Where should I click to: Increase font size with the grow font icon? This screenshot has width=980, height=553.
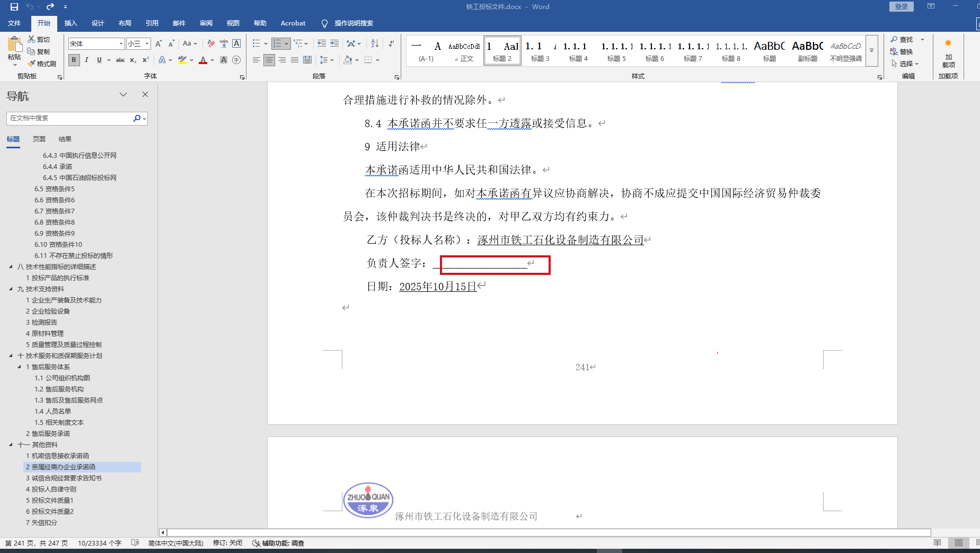point(158,43)
